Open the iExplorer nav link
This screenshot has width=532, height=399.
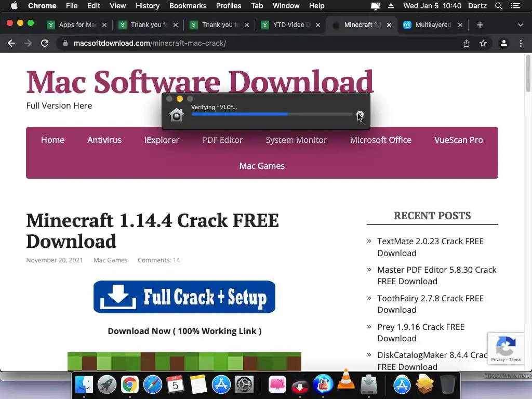click(x=162, y=140)
